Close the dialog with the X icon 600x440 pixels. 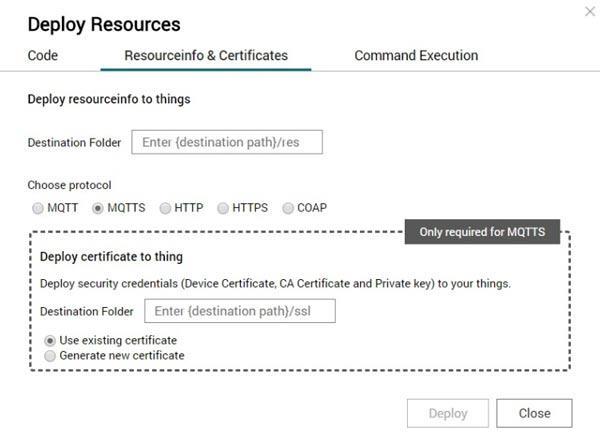[x=589, y=11]
